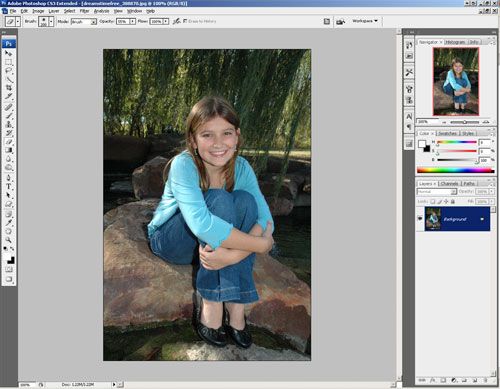Toggle lock image pixels in Layers panel
500x389 pixels.
coord(440,201)
